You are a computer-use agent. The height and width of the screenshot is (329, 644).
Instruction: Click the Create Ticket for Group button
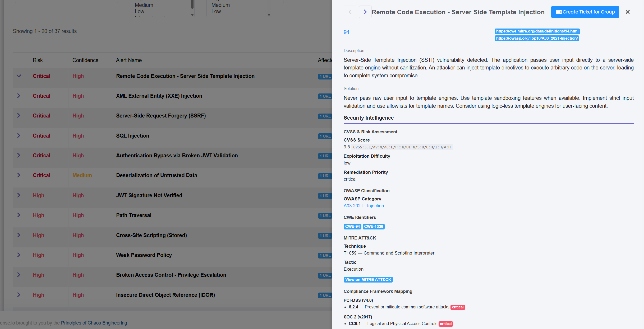(x=585, y=12)
